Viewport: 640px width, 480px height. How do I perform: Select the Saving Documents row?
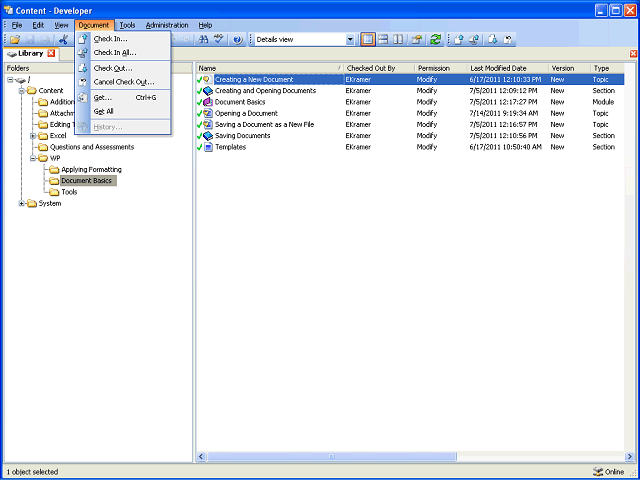410,136
